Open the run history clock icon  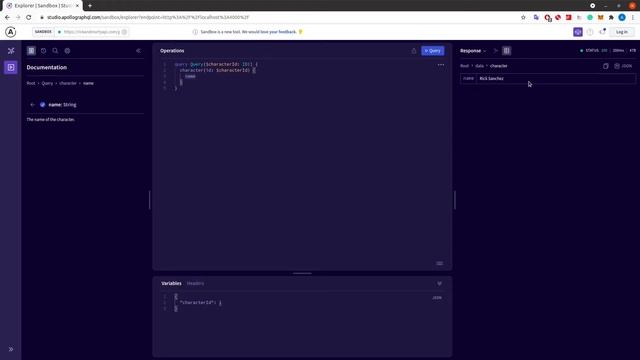coord(43,51)
